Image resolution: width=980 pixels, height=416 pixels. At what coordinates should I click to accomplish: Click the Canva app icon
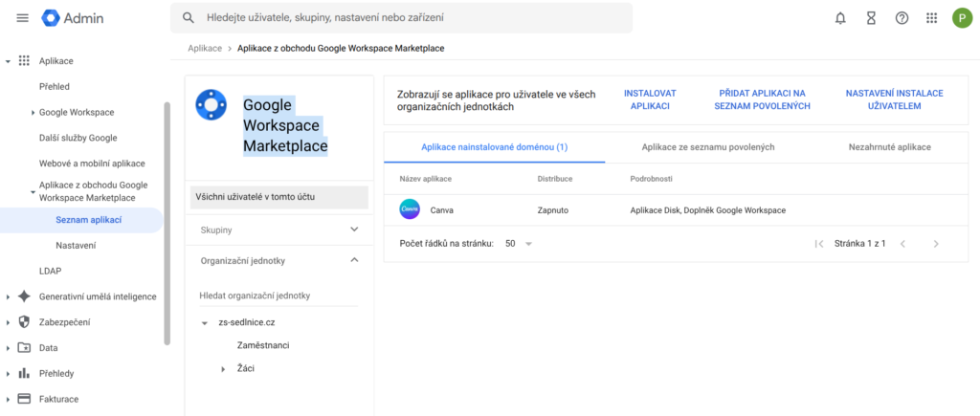(x=410, y=209)
